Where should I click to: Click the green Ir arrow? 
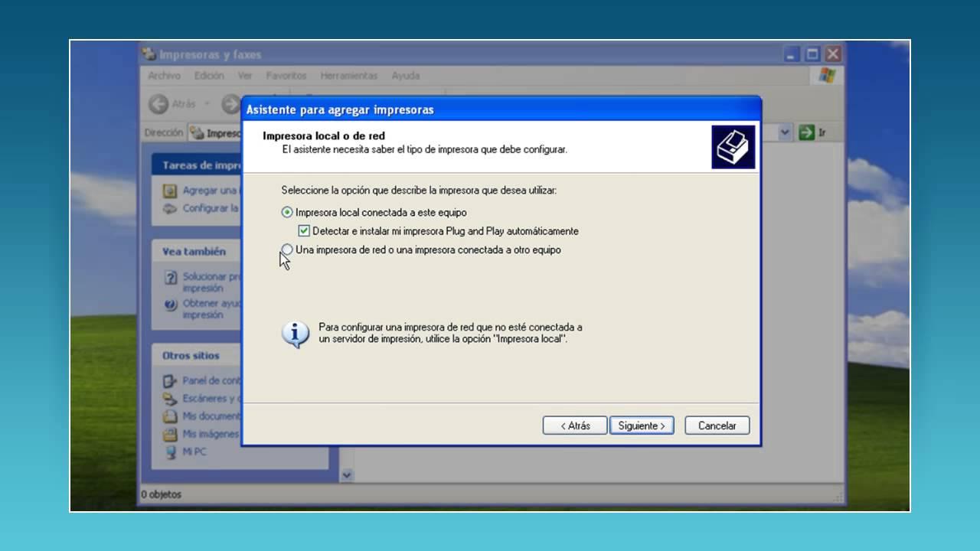[x=807, y=132]
